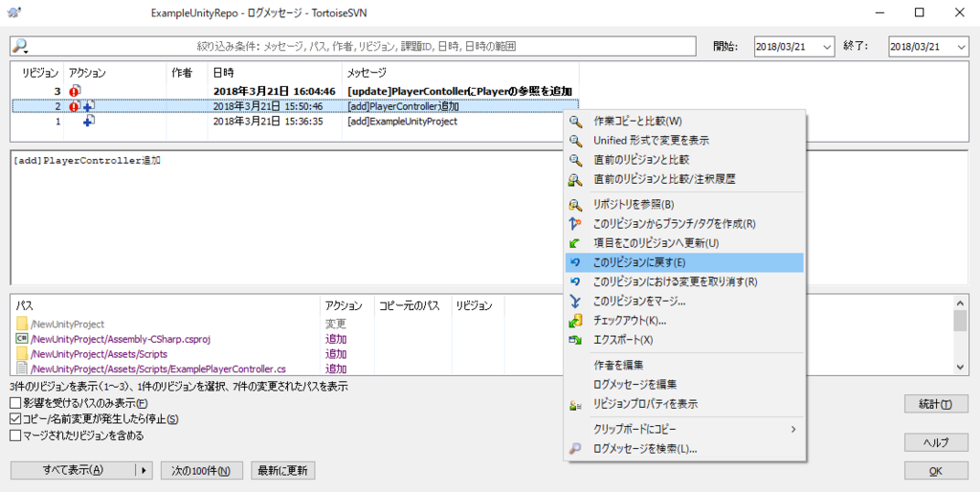Screen dimensions: 980x492
Task: Enable マージされたリビジョンを含める checkbox
Action: click(15, 436)
